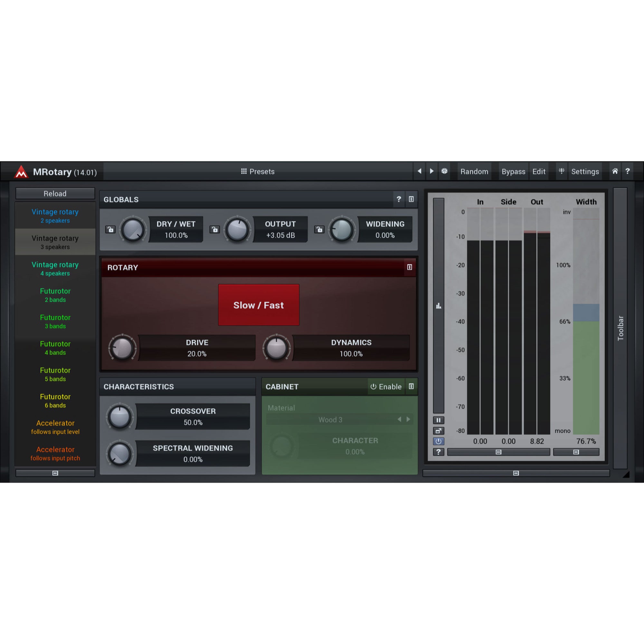Click the Drive knob
The height and width of the screenshot is (644, 644).
coord(122,348)
